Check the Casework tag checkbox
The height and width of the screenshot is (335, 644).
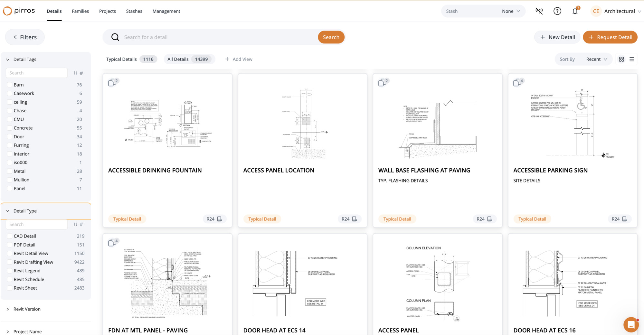(9, 93)
